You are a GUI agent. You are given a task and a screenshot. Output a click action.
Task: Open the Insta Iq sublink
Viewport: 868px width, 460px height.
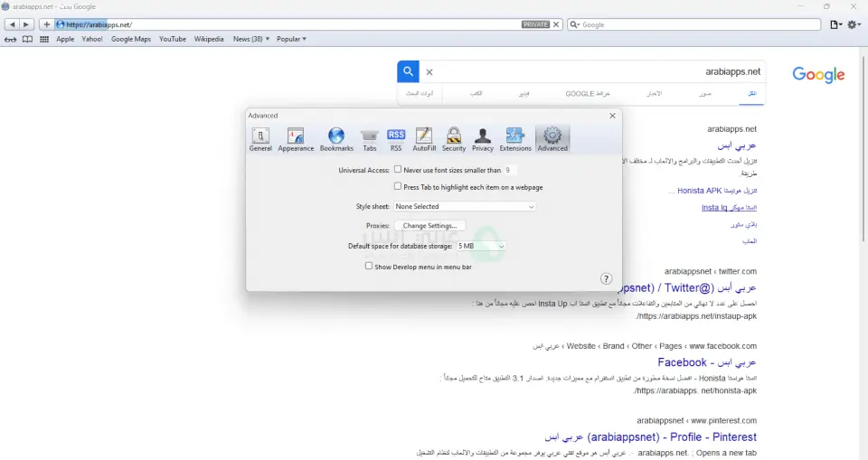tap(729, 208)
